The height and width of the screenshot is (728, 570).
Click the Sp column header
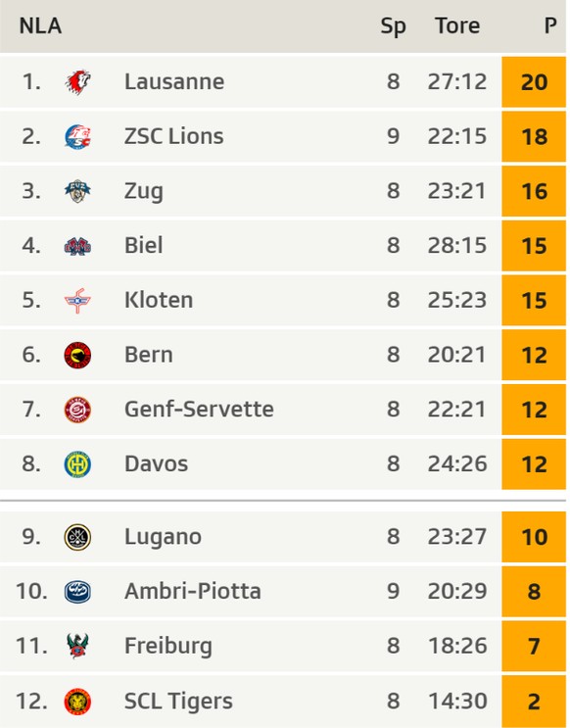point(393,27)
